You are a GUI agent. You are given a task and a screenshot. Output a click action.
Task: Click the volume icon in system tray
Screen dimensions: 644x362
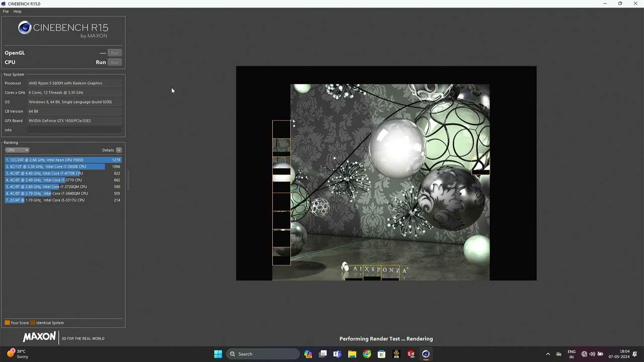(x=592, y=354)
